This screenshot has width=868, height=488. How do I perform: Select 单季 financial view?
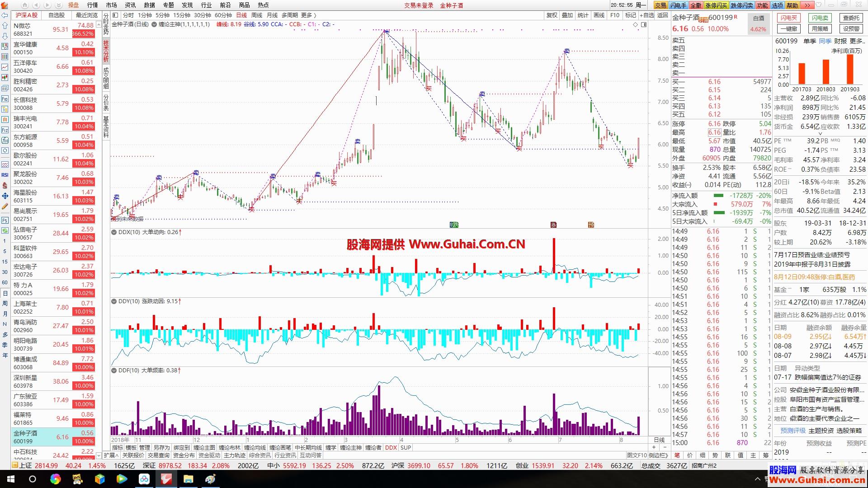809,41
